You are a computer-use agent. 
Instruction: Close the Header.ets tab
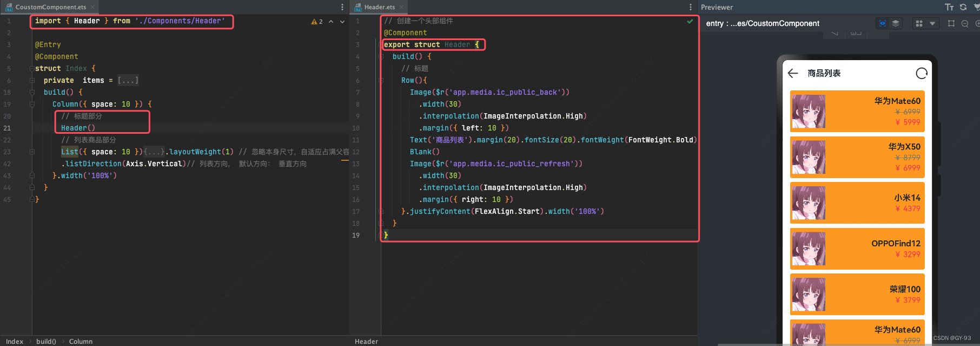pos(401,7)
